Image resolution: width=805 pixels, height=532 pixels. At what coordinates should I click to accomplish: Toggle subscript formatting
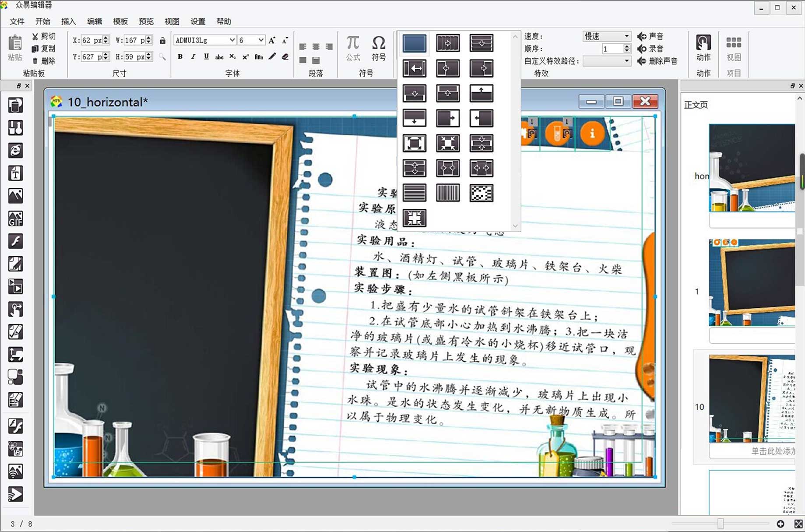[x=232, y=57]
